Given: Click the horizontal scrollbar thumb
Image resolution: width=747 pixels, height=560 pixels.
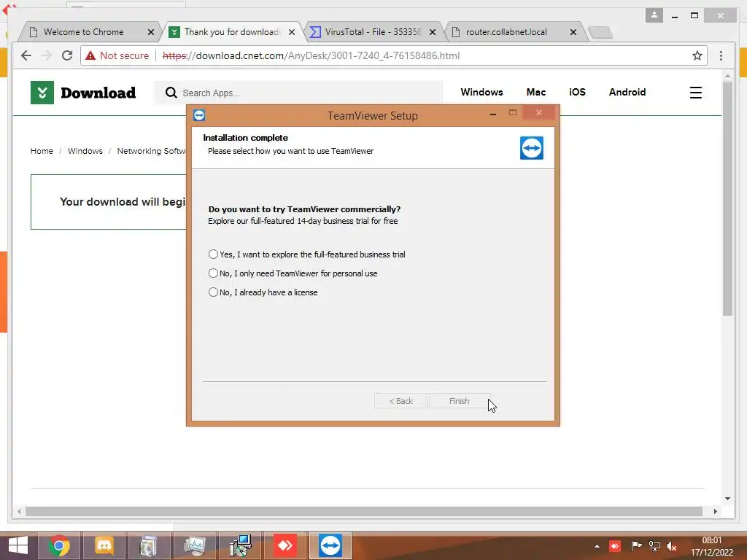Looking at the screenshot, I should tap(364, 511).
